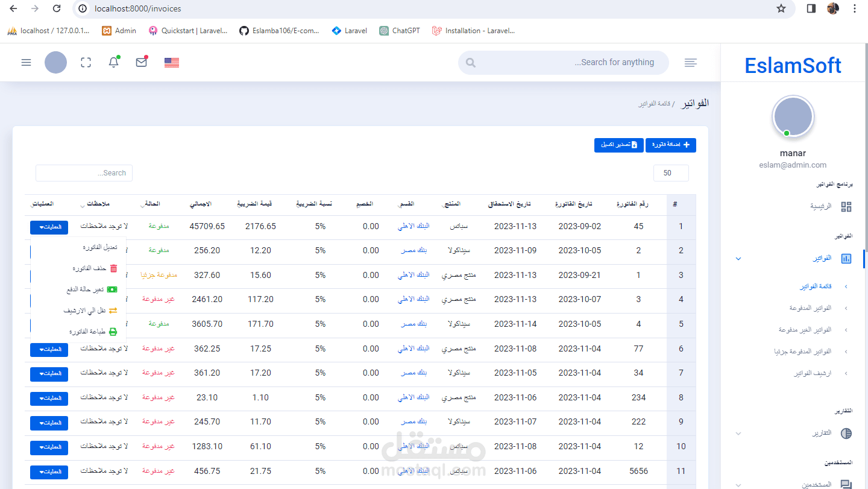Sort by الاجمالي column header
This screenshot has height=489, width=868.
[x=201, y=204]
